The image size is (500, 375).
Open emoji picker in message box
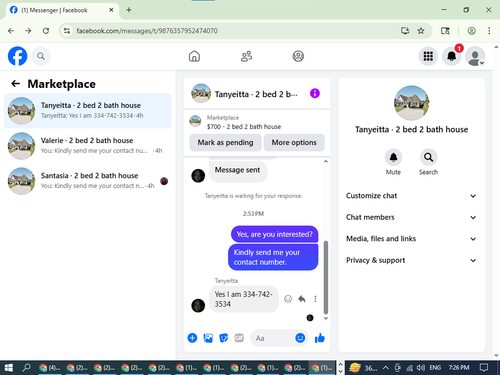coord(300,338)
